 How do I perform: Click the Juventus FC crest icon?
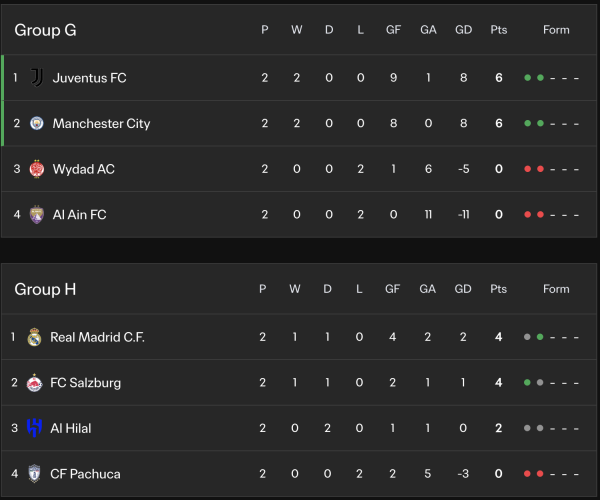click(x=37, y=77)
